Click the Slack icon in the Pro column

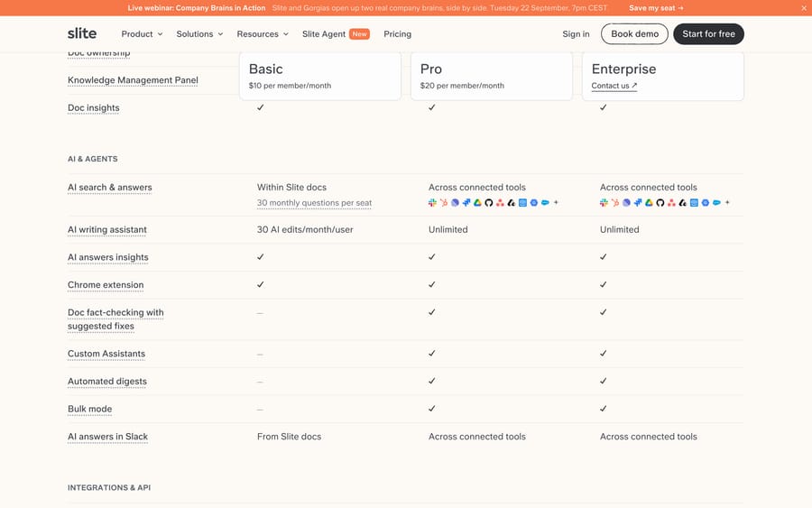coord(432,202)
